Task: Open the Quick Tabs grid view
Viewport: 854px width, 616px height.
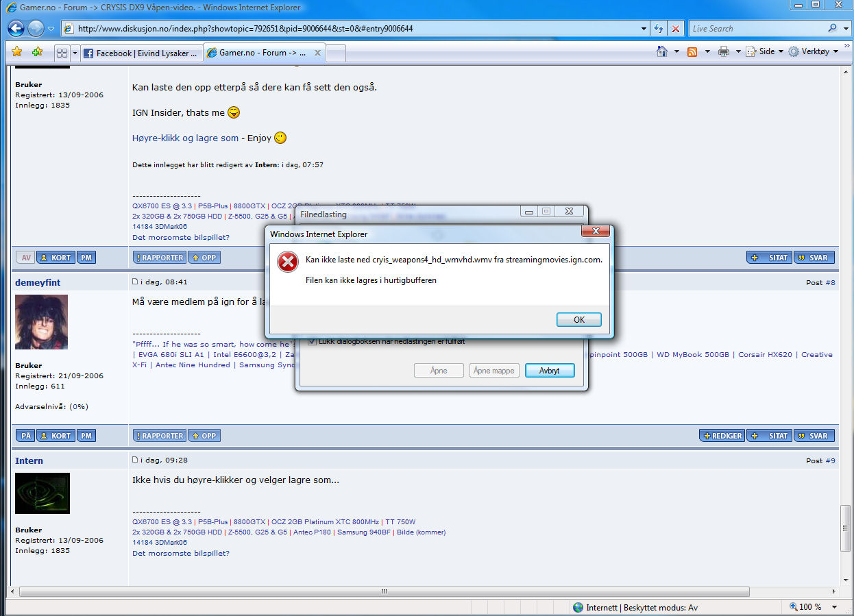Action: (62, 53)
